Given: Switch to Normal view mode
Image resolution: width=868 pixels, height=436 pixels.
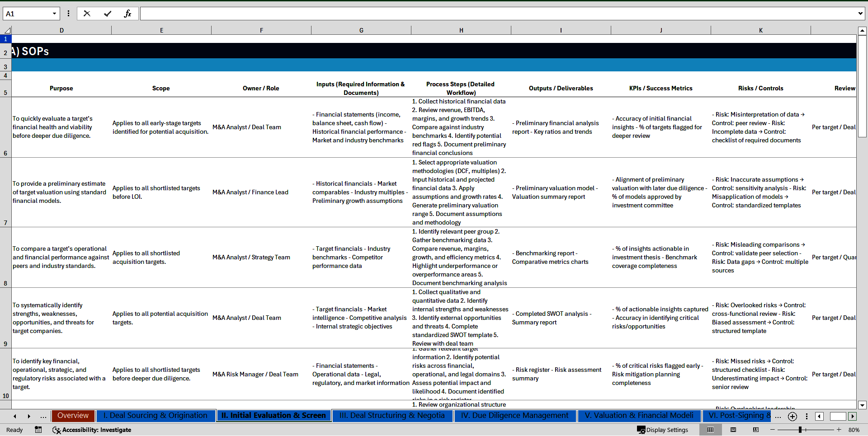Looking at the screenshot, I should click(x=710, y=430).
